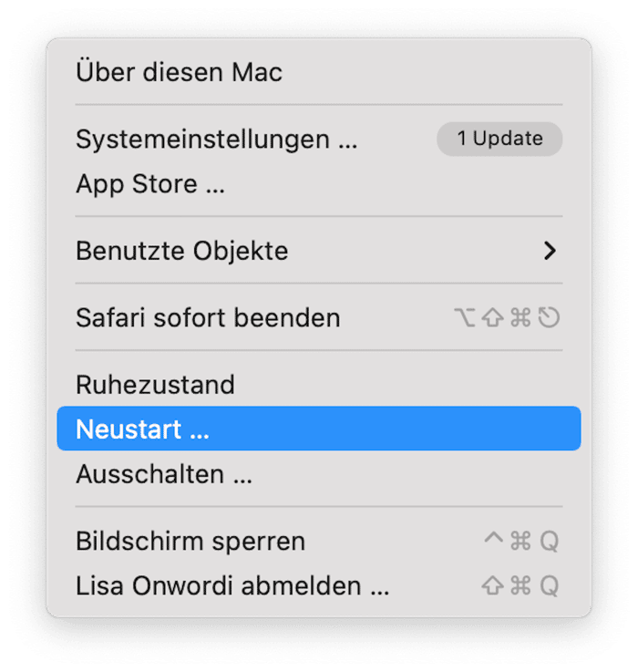Choose "Safari sofort beenden"

(x=208, y=318)
